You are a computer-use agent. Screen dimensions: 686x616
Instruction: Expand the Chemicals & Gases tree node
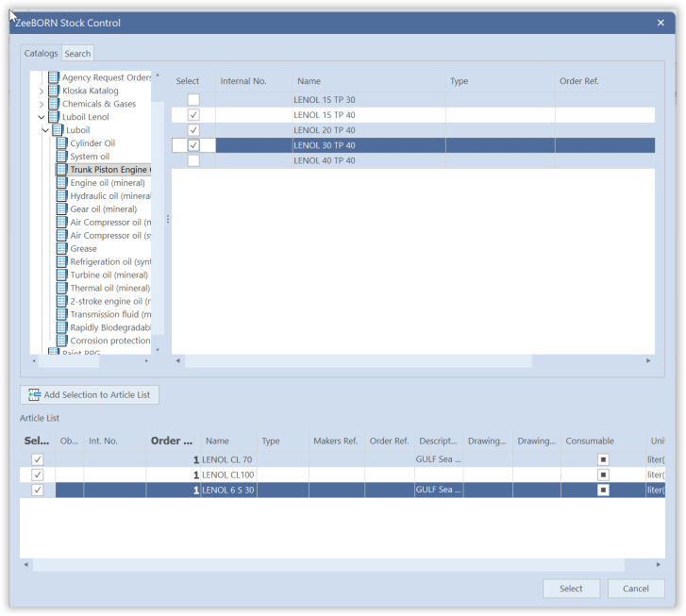(42, 104)
